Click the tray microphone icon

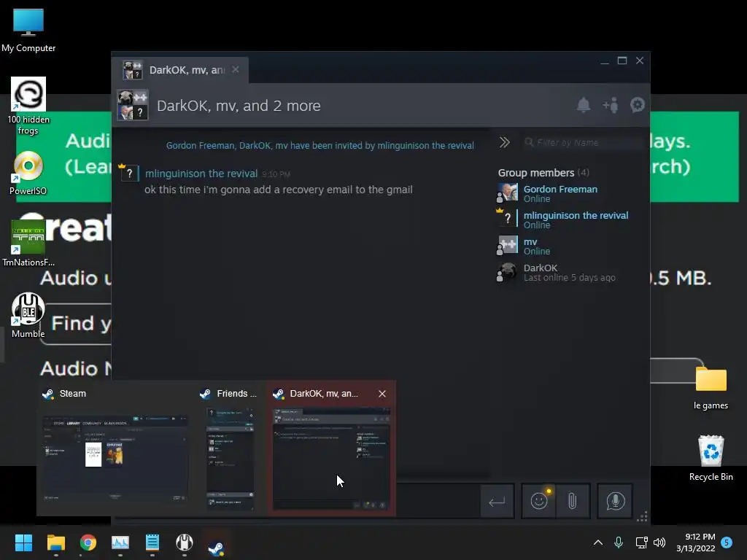[x=619, y=542]
